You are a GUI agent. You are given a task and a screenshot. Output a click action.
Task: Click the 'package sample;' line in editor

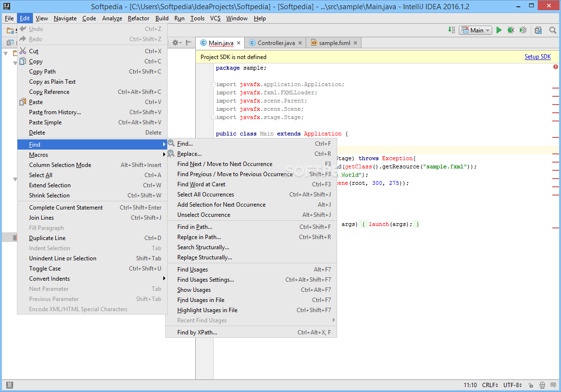[x=241, y=68]
